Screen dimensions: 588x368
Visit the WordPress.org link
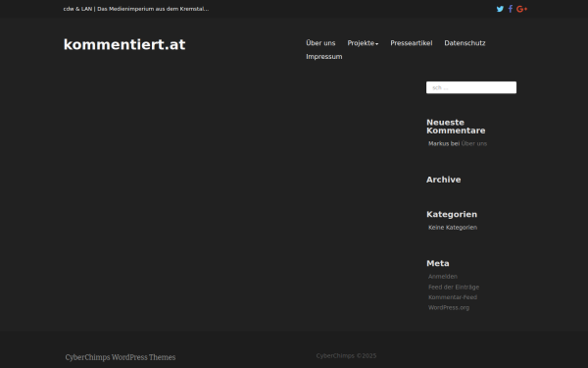[449, 307]
